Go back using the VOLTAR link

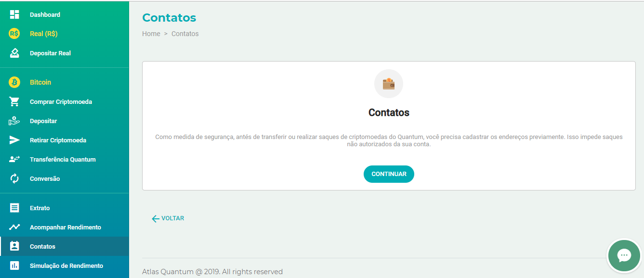point(168,218)
